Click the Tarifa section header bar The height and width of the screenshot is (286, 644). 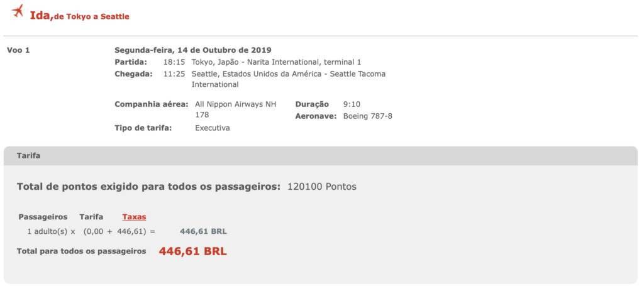[320, 156]
